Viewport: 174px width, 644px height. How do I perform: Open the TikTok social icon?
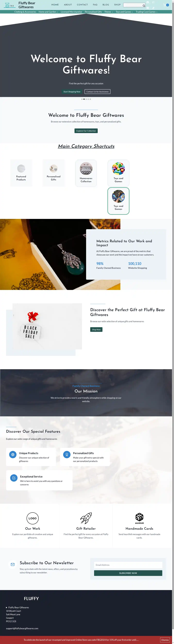[153, 8]
